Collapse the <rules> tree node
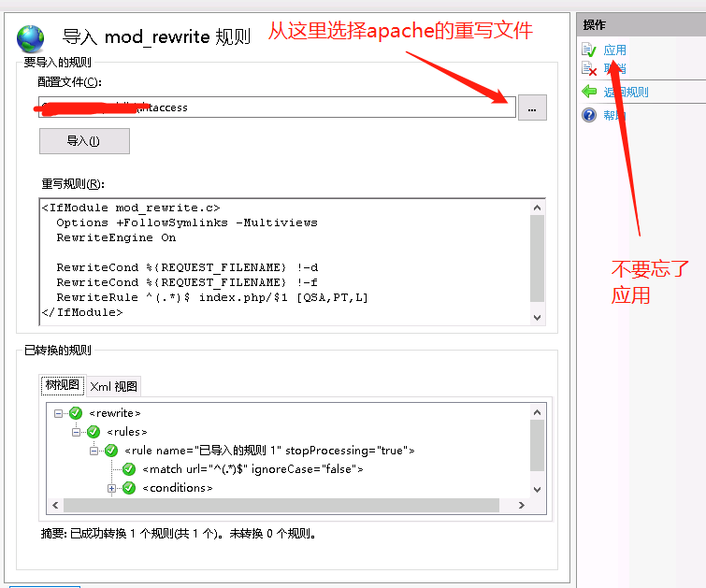Image resolution: width=706 pixels, height=588 pixels. 76,432
